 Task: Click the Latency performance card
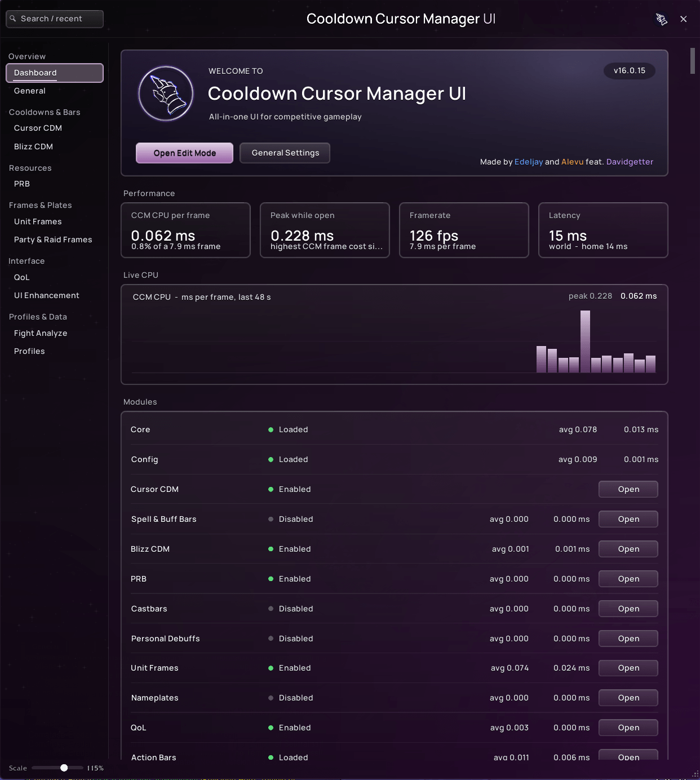point(603,230)
